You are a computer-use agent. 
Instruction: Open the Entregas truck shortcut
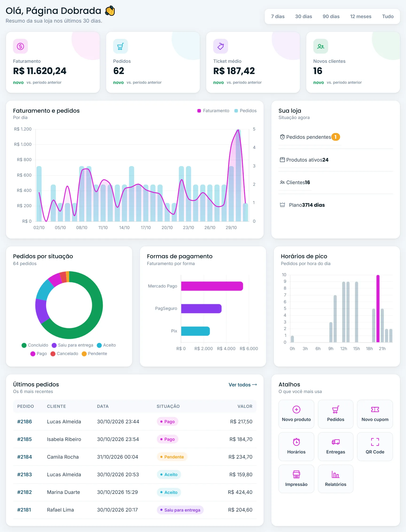pos(336,446)
